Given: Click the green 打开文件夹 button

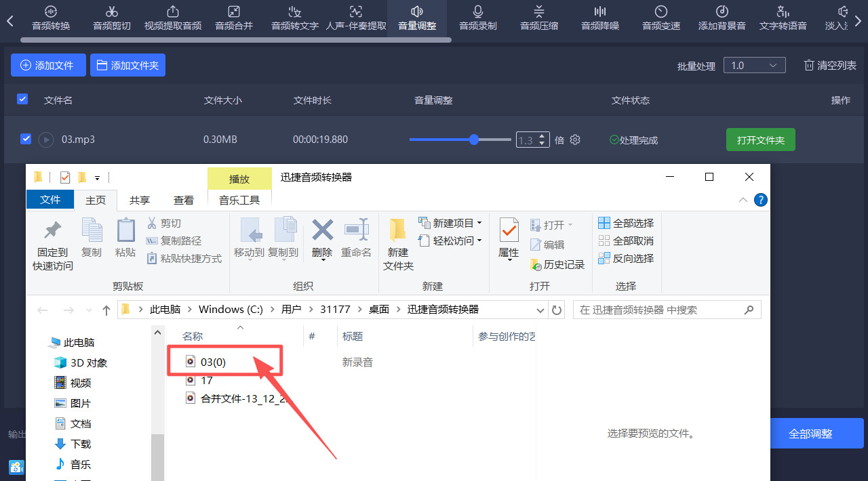Looking at the screenshot, I should click(760, 140).
